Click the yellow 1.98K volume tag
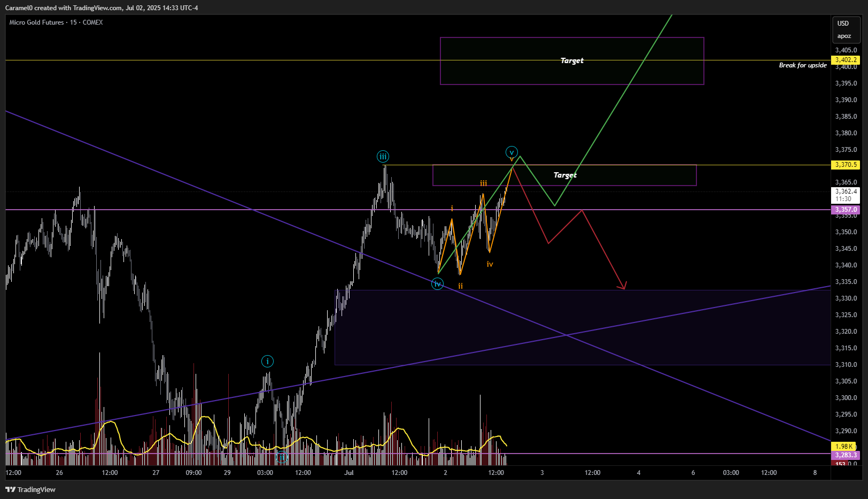868x499 pixels. click(x=844, y=446)
